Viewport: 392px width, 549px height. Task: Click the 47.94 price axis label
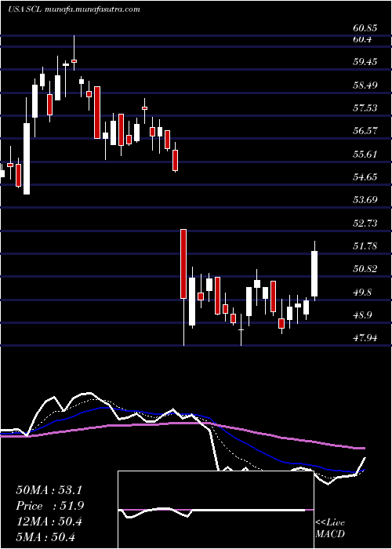coord(365,339)
